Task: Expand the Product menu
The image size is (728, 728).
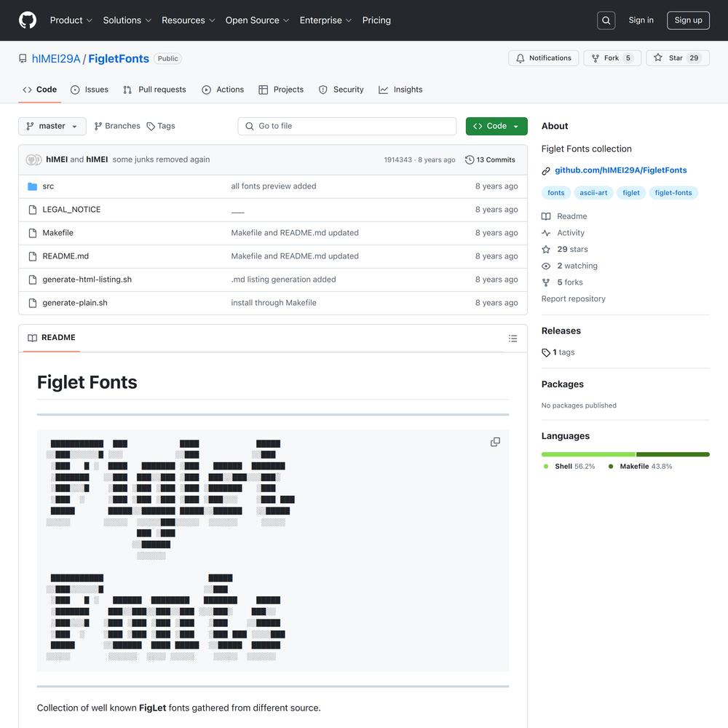Action: (71, 20)
